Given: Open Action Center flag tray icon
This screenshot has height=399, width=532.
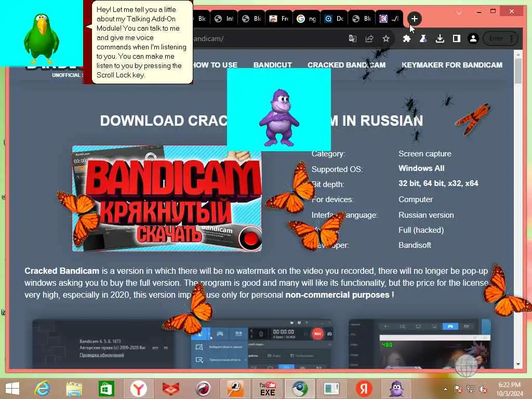Looking at the screenshot, I should (458, 389).
